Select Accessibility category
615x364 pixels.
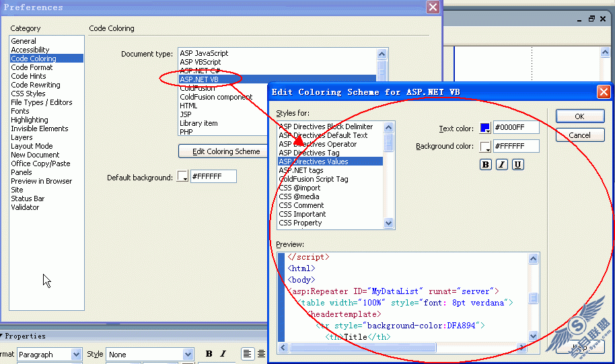pos(30,50)
